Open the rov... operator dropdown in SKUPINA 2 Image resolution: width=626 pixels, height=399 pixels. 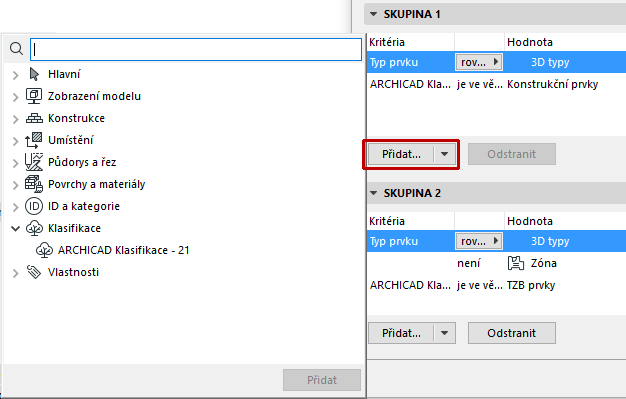tap(479, 241)
